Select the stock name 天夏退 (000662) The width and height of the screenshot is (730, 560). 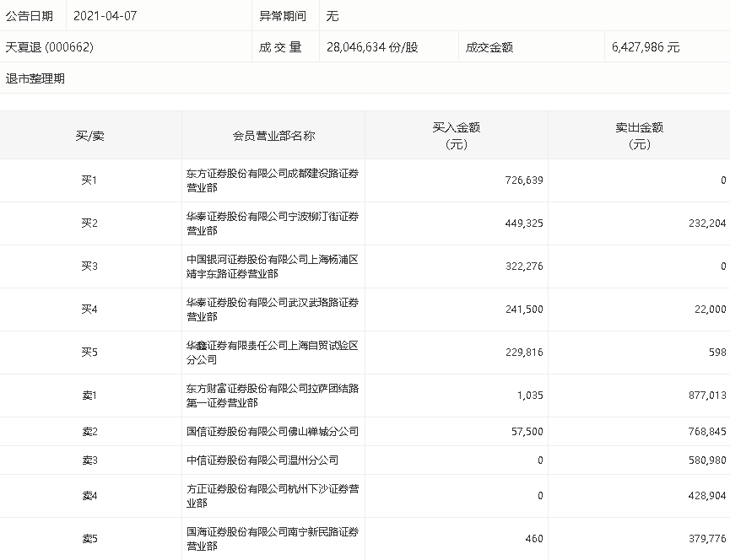(x=49, y=47)
